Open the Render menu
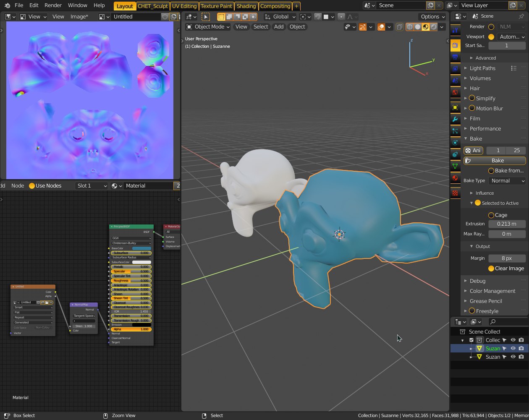529x420 pixels. click(53, 5)
